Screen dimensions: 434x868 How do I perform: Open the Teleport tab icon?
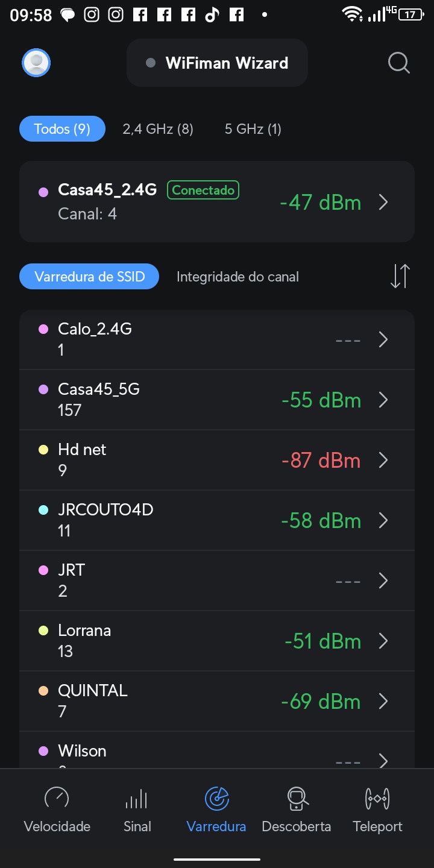click(377, 799)
